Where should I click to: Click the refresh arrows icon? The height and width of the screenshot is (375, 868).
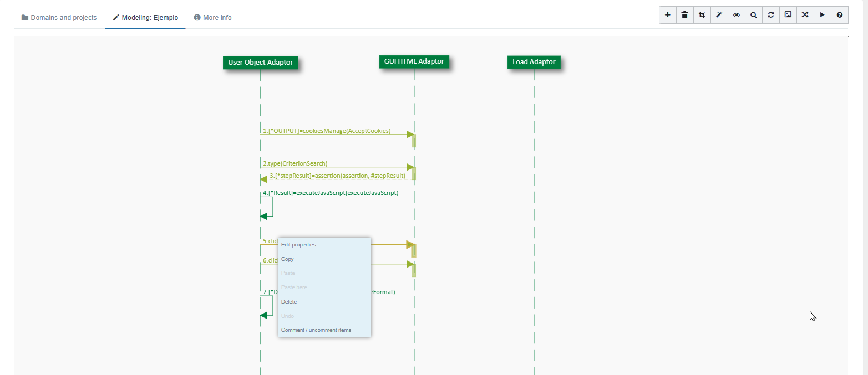pyautogui.click(x=770, y=15)
